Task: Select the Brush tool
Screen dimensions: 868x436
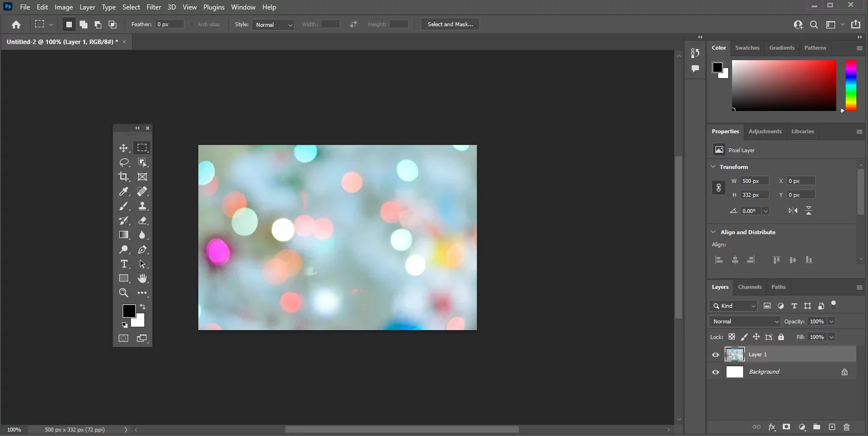Action: [x=123, y=206]
